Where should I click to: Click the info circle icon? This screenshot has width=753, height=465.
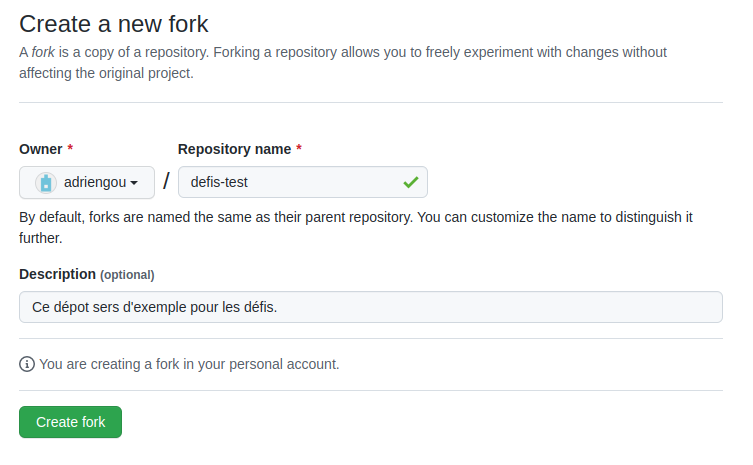click(x=27, y=364)
